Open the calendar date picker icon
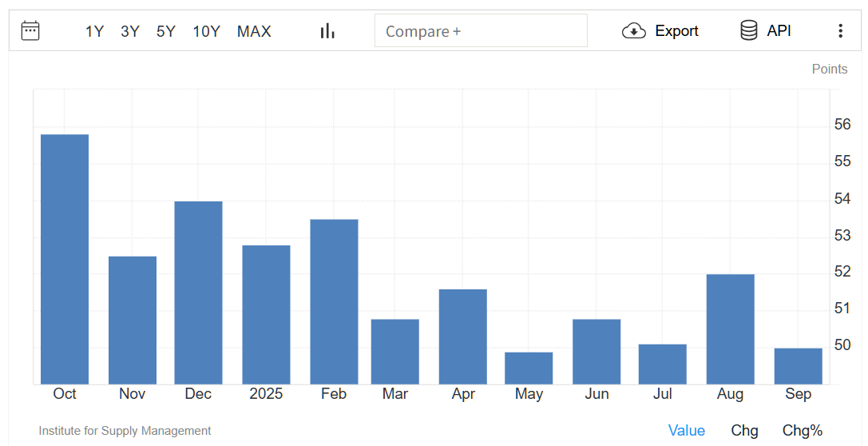 coord(30,31)
